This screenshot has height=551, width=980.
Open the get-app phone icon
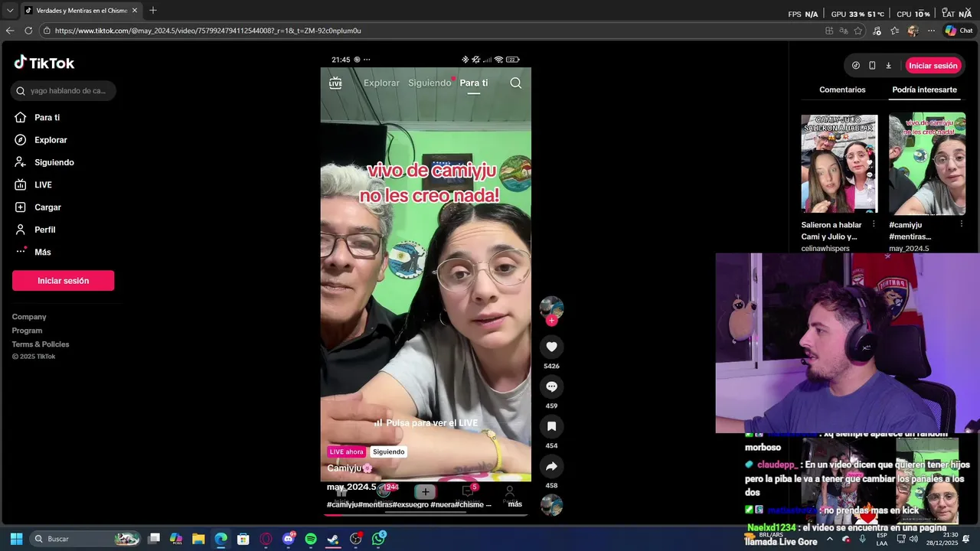[x=872, y=66]
